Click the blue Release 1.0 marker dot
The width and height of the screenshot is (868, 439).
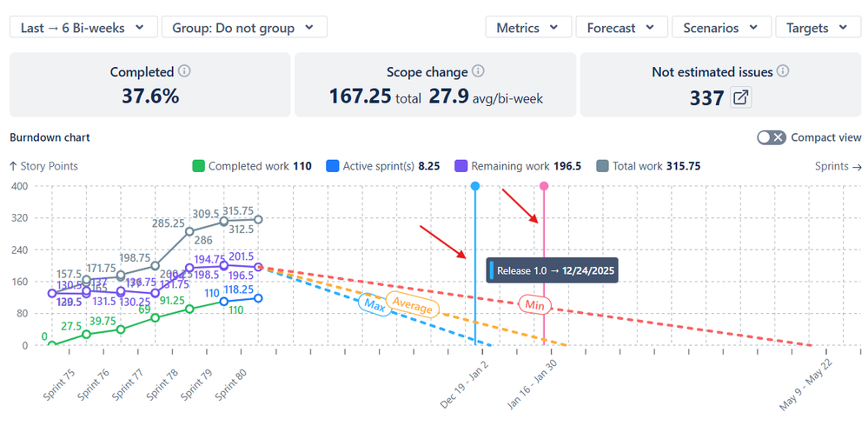pos(474,186)
